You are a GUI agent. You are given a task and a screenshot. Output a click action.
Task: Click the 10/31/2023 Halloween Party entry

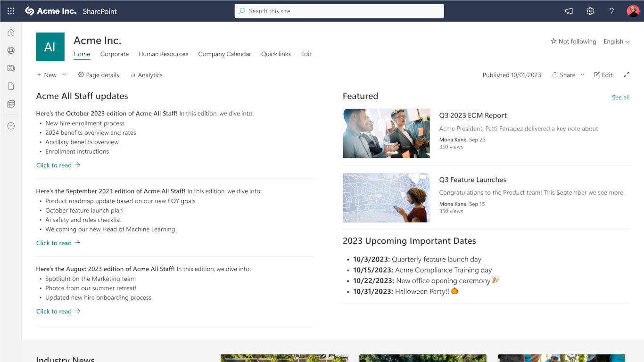(405, 292)
